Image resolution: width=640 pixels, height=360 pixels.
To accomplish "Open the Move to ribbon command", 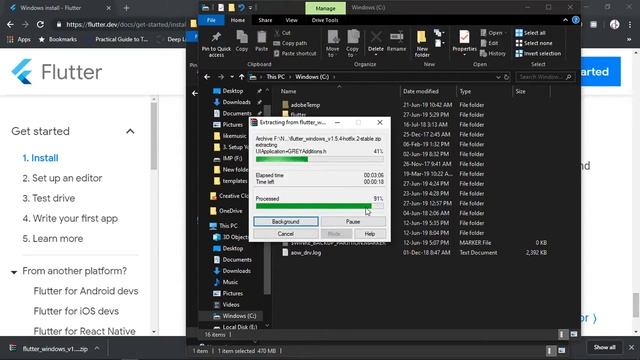I will click(x=333, y=43).
